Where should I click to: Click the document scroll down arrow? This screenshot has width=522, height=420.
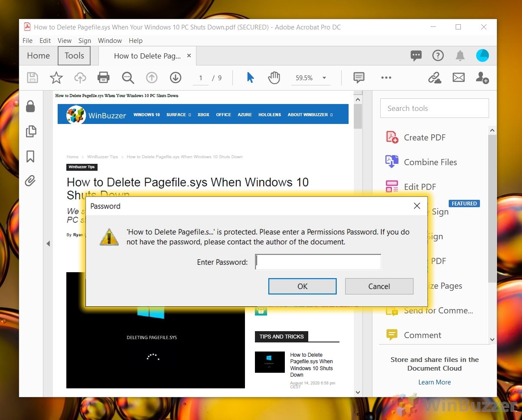coord(358,392)
